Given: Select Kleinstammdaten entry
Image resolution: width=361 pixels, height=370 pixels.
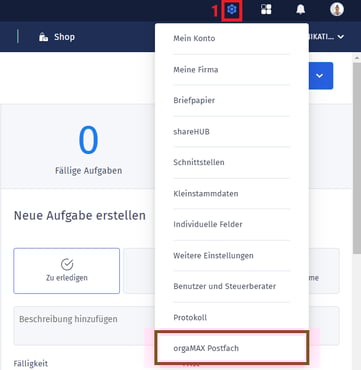Looking at the screenshot, I should (232, 194).
